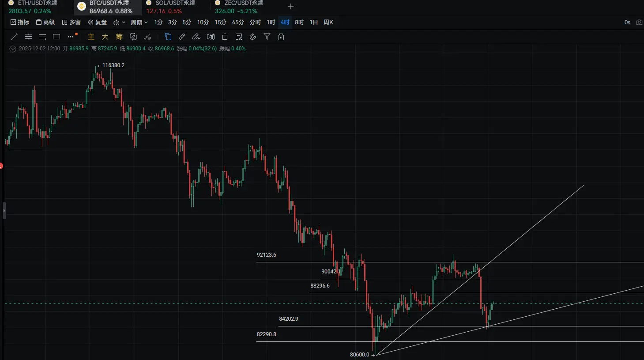
Task: Select the 4时 timeframe
Action: click(285, 22)
